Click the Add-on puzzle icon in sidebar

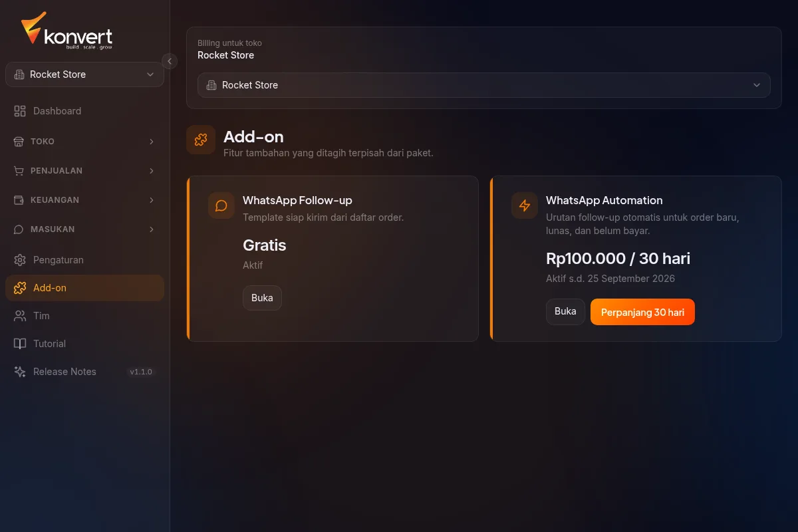(x=20, y=288)
